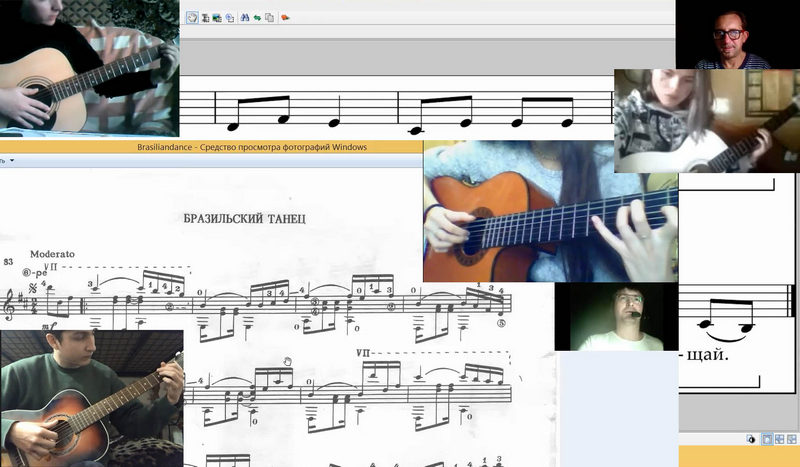The image size is (800, 467).
Task: Click the copy pages icon
Action: coord(269,18)
